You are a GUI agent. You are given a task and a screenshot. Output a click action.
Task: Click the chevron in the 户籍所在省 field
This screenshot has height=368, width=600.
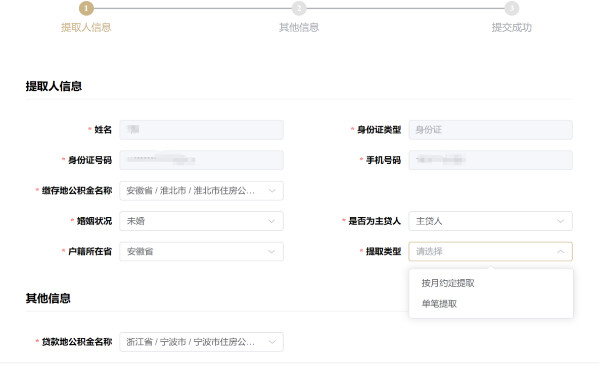point(272,251)
